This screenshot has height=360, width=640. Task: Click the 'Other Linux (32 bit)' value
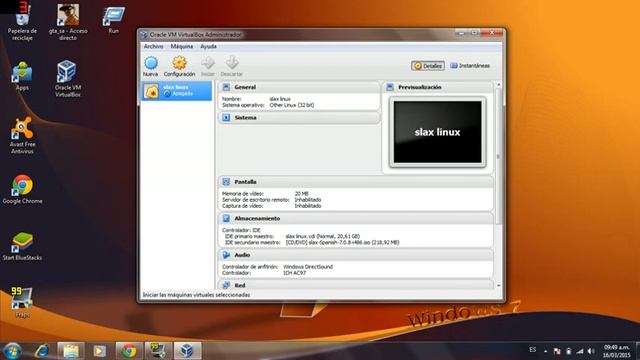pyautogui.click(x=292, y=105)
